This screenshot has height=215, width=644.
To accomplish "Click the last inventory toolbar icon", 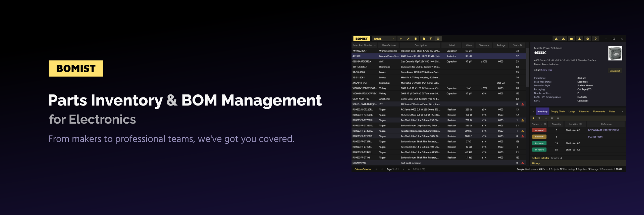I will tap(558, 118).
